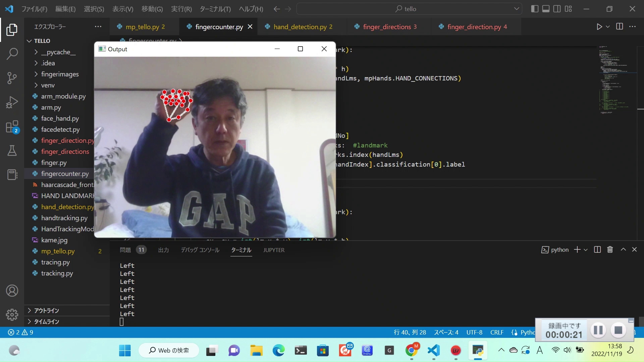Go back with the left navigation arrow
644x362 pixels.
point(277,9)
